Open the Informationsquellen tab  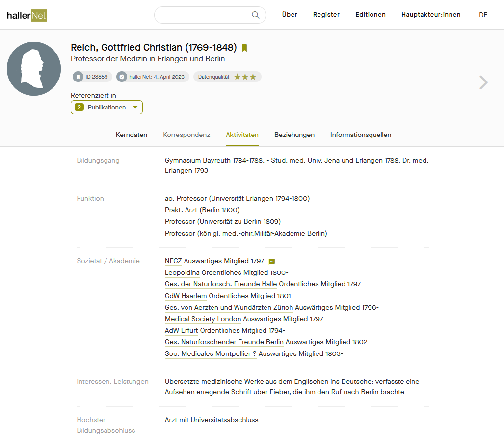(x=361, y=135)
